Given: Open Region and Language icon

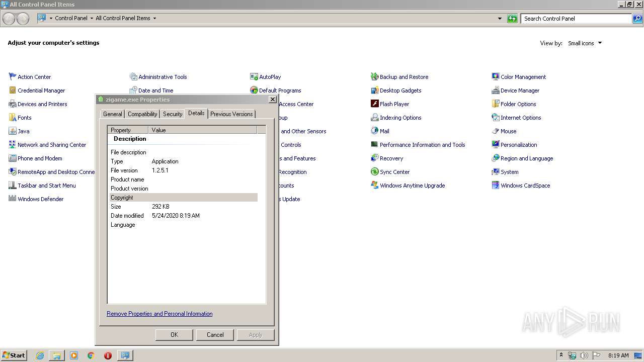Looking at the screenshot, I should 496,158.
